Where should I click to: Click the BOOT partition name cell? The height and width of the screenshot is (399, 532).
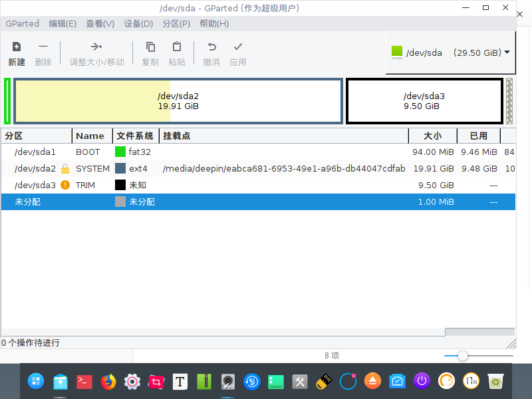(88, 152)
